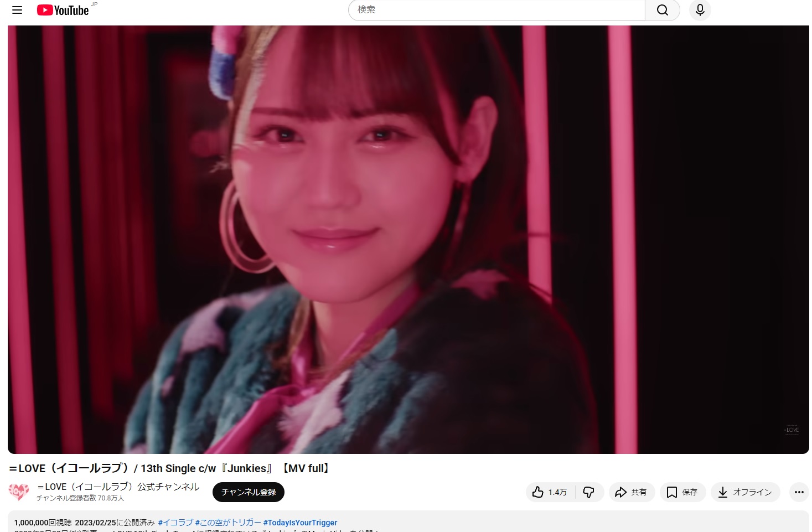Click the 検索 search input field
Image resolution: width=812 pixels, height=532 pixels.
(x=496, y=10)
